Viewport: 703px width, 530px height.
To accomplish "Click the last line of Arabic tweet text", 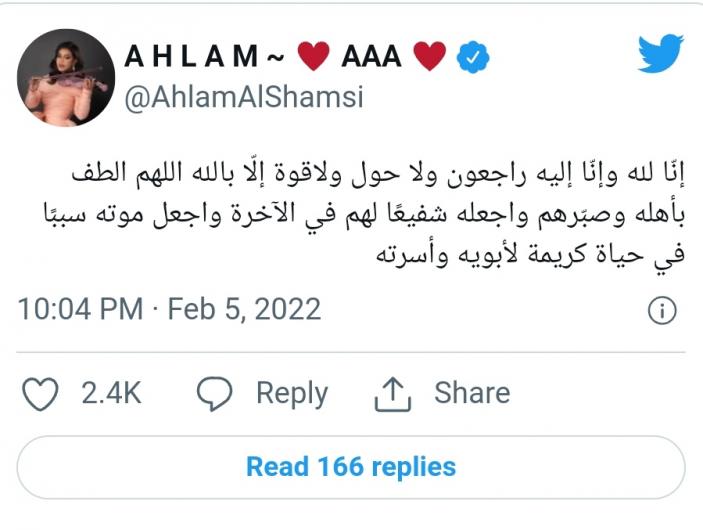I will tap(530, 256).
